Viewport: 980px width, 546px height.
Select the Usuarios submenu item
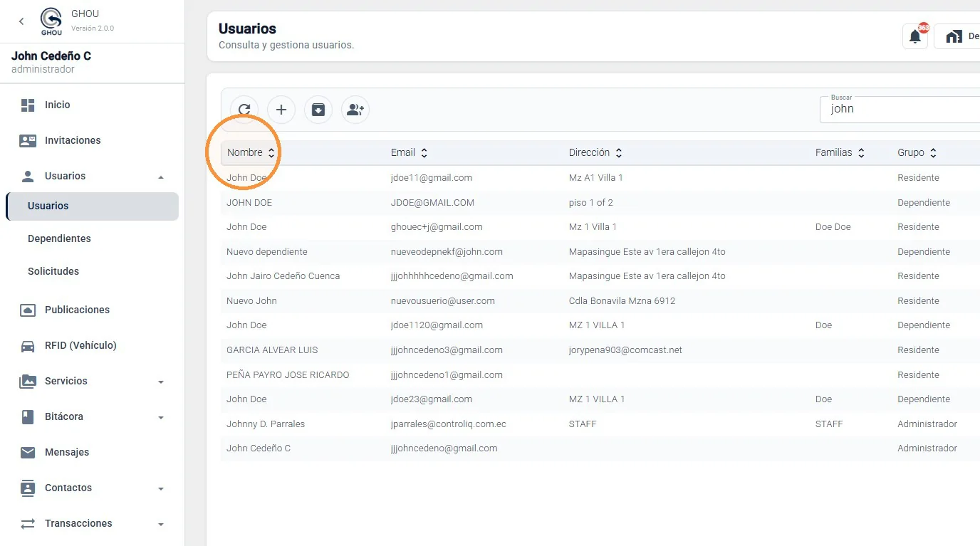[92, 206]
